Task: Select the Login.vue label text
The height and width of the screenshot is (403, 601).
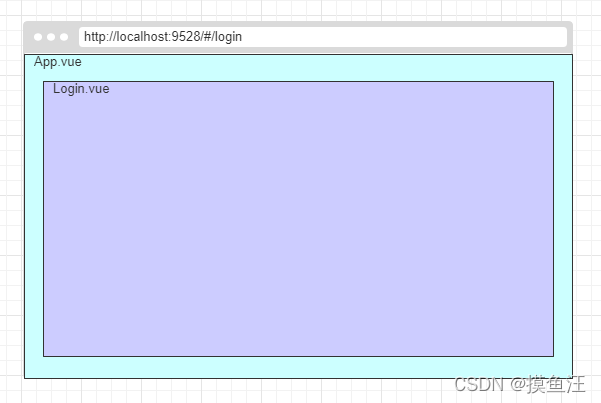Action: [x=81, y=89]
